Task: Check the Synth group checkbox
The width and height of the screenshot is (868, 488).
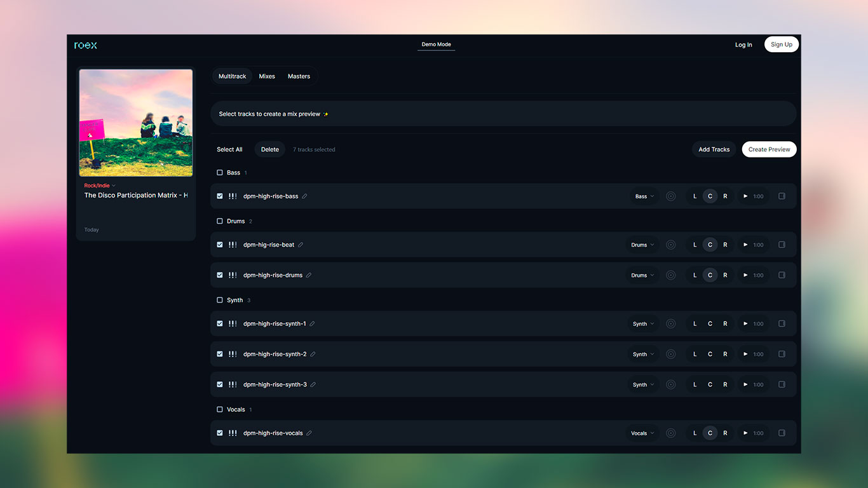Action: pos(220,300)
